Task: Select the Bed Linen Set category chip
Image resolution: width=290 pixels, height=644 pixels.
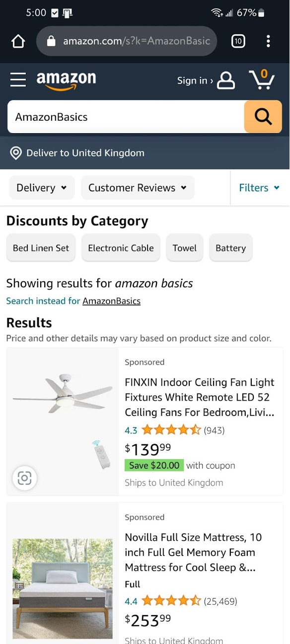Action: [41, 248]
